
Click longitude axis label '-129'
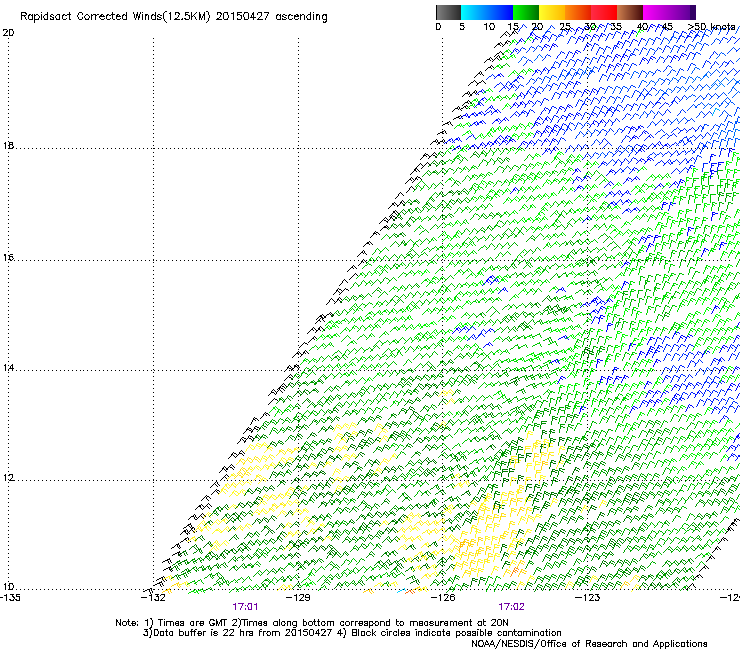point(298,598)
